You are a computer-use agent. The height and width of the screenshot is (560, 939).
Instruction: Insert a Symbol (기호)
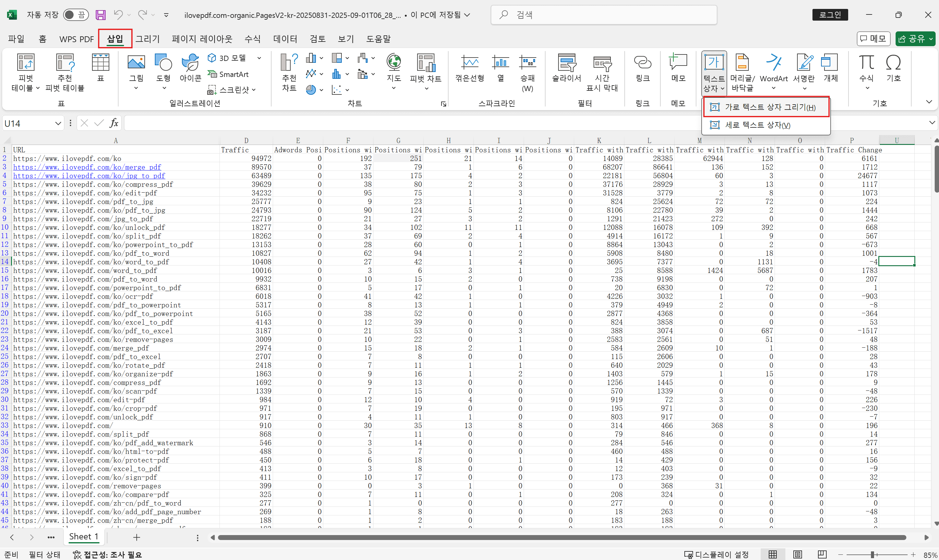point(894,68)
